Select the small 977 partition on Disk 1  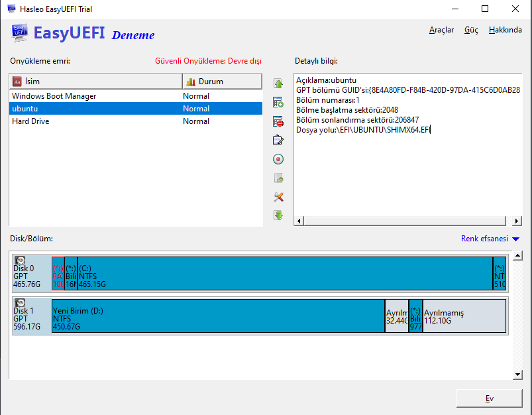[415, 316]
